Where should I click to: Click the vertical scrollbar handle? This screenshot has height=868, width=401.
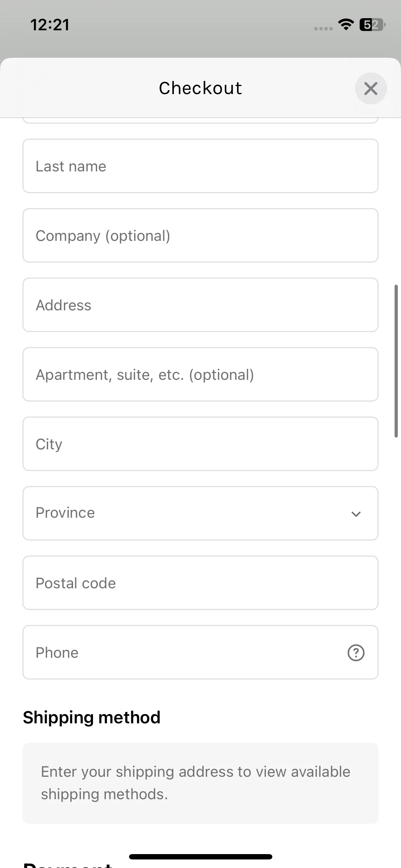396,361
